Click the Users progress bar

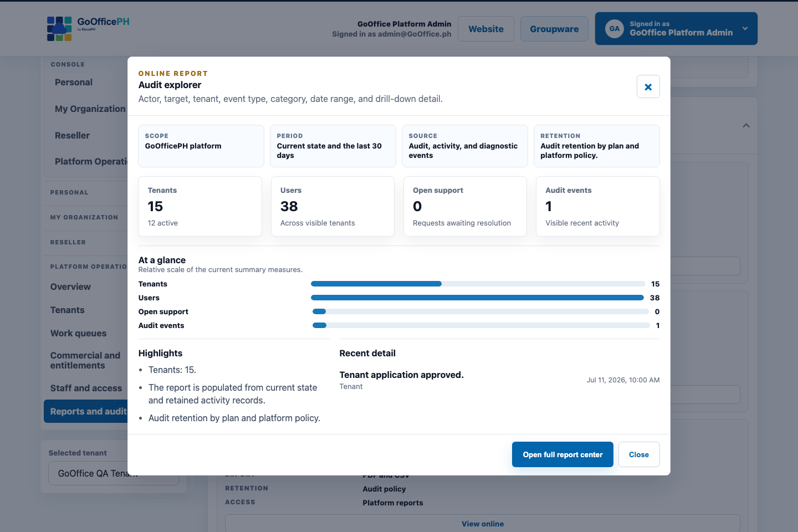pyautogui.click(x=478, y=298)
